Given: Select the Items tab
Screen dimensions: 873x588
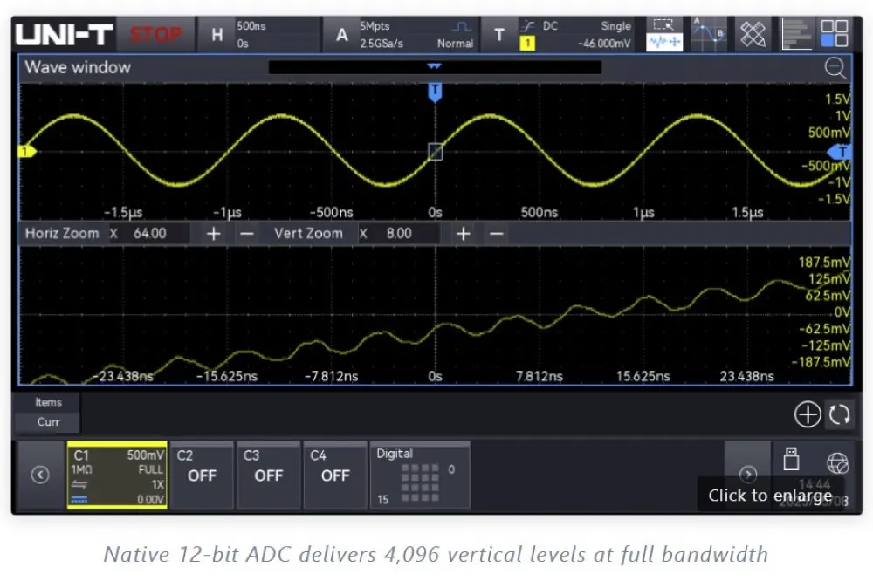Looking at the screenshot, I should click(x=48, y=402).
